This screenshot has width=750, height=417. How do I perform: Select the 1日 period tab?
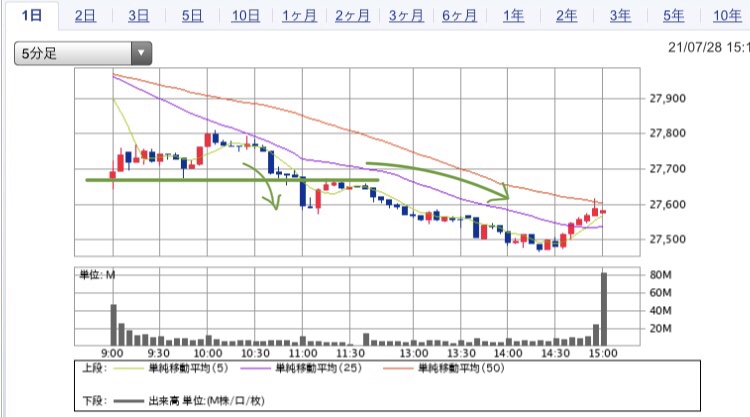coord(32,15)
